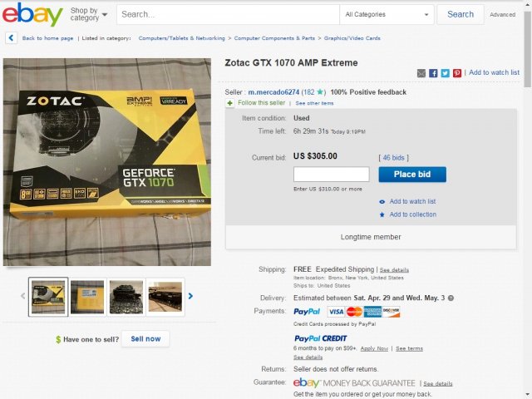Toggle eye icon Add to watch list
Viewport: 532px width, 399px height.
pyautogui.click(x=382, y=201)
